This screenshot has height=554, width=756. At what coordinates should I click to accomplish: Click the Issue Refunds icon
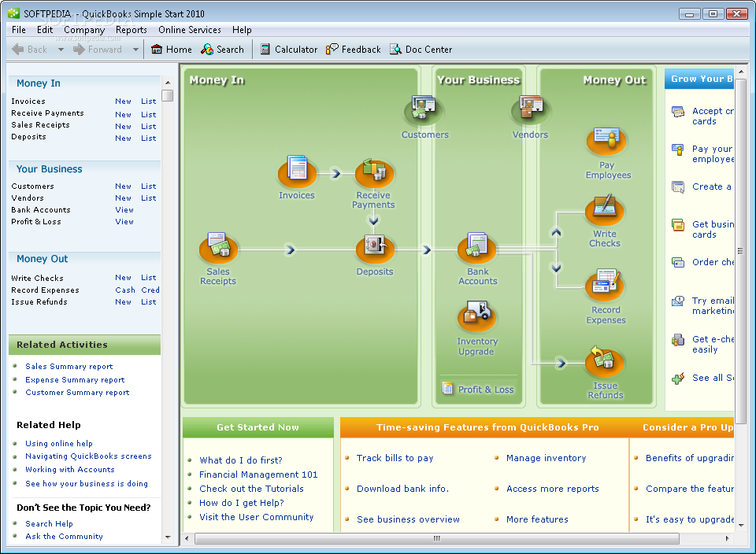pyautogui.click(x=604, y=361)
